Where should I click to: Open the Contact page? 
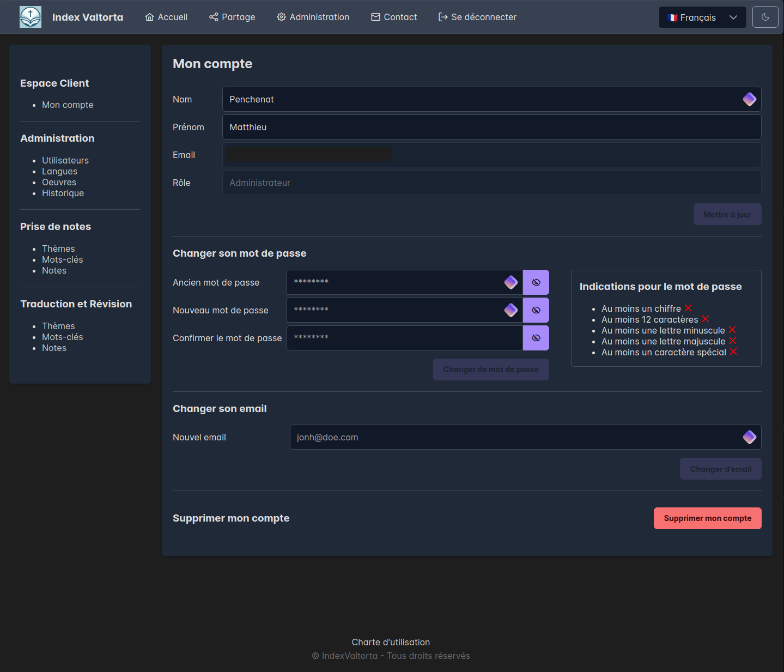click(394, 17)
